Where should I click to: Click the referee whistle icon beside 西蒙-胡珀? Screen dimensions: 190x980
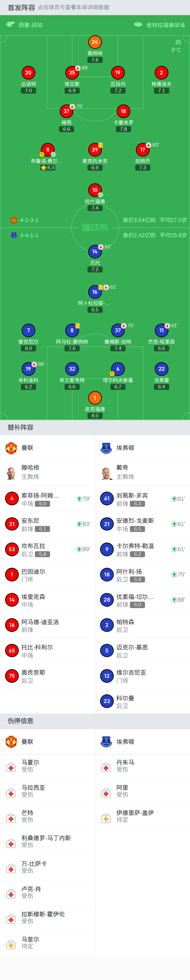click(10, 24)
